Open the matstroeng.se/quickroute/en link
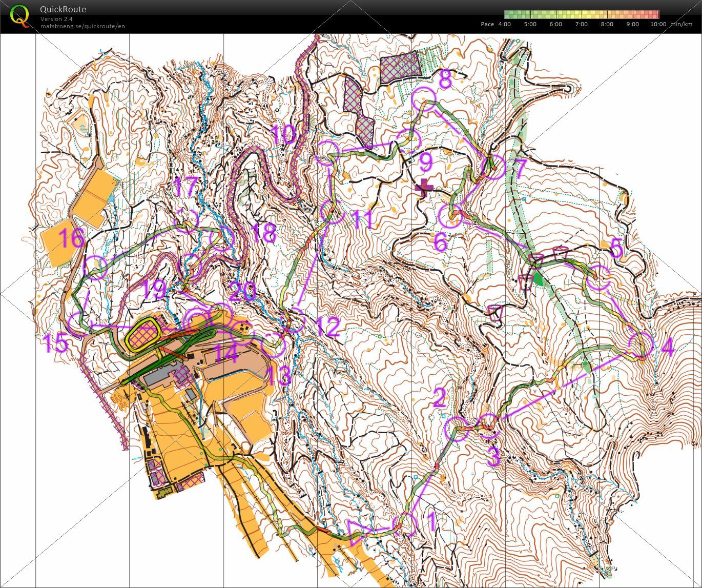The image size is (702, 588). (x=82, y=26)
